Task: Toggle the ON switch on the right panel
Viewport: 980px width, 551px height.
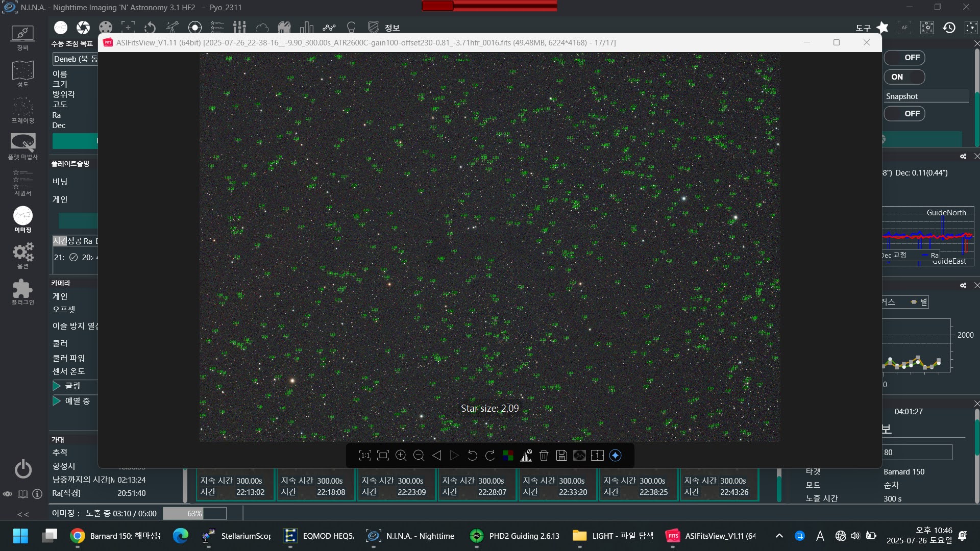Action: [x=904, y=77]
